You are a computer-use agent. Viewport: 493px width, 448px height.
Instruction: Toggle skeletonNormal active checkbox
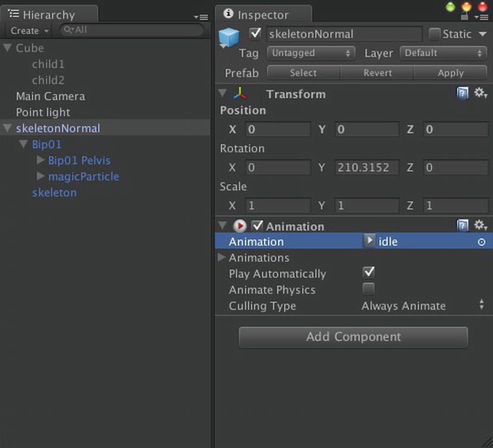pos(255,34)
